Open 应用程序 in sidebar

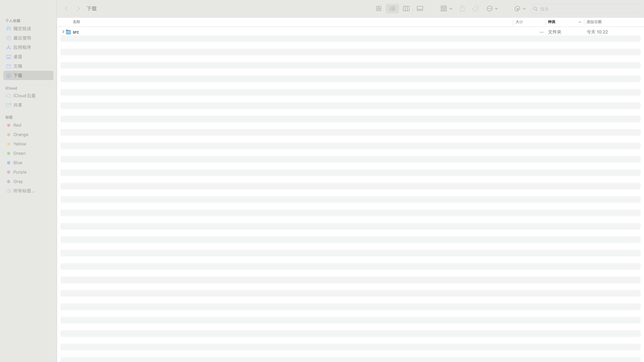coord(28,47)
